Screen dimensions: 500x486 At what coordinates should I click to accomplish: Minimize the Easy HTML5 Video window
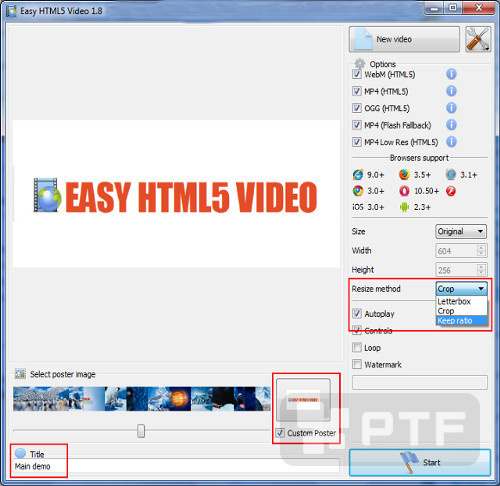(x=434, y=8)
